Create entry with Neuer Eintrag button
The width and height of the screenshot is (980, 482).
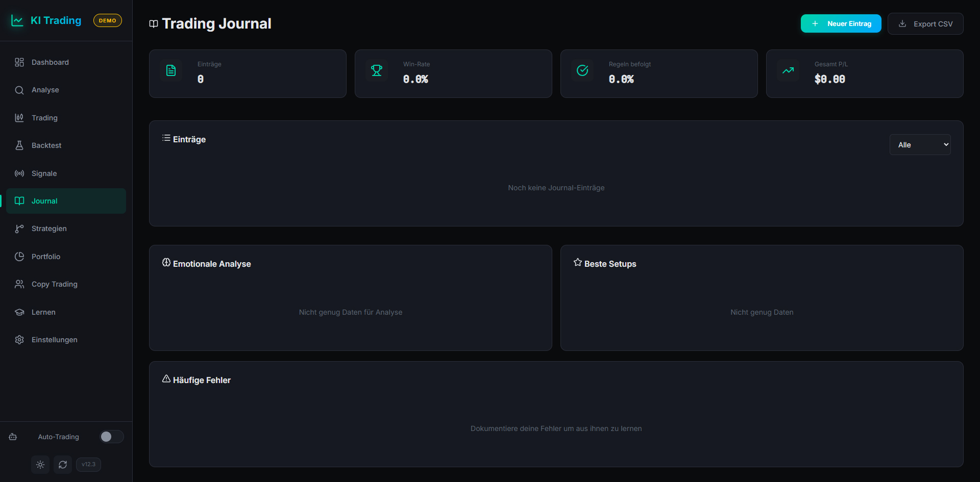(x=841, y=23)
